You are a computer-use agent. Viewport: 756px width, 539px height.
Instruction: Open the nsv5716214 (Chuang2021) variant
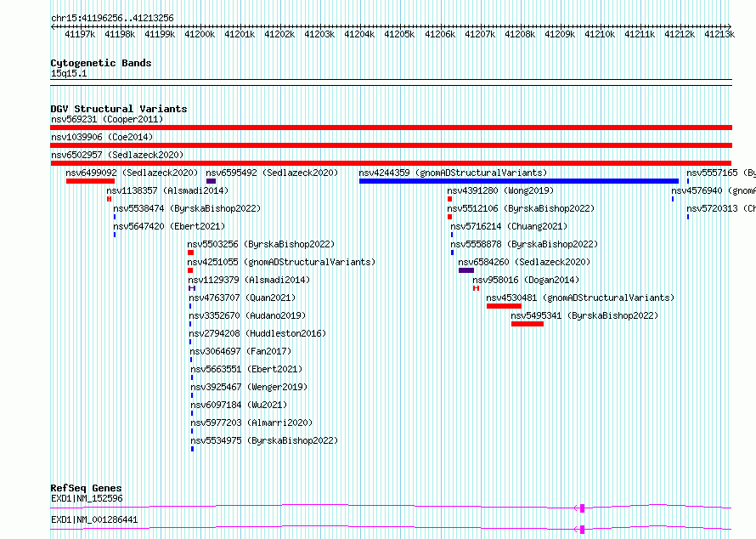tap(509, 226)
